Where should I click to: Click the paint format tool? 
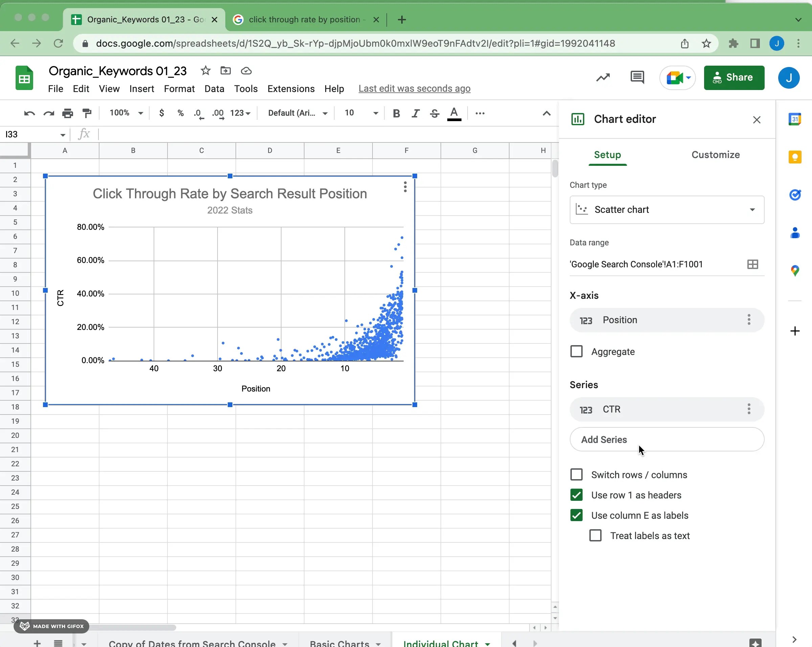pyautogui.click(x=87, y=113)
